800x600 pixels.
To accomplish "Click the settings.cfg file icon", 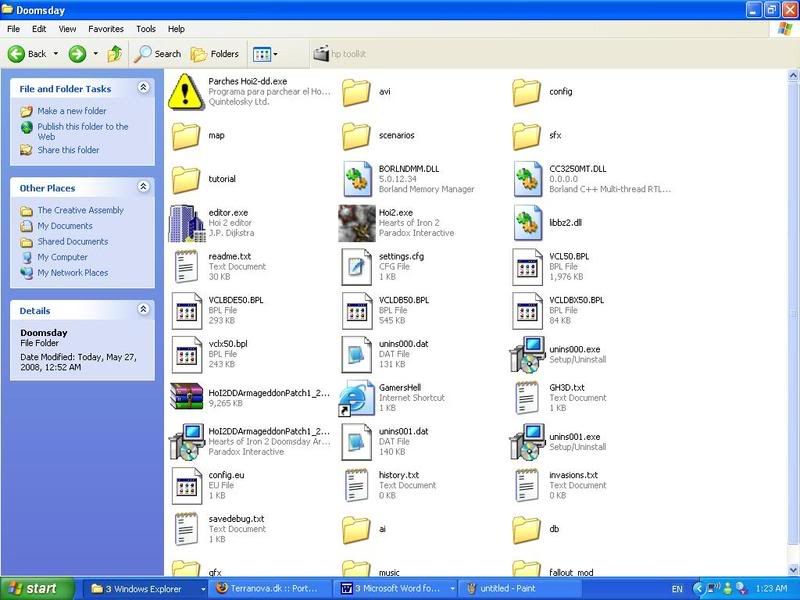I will 357,266.
